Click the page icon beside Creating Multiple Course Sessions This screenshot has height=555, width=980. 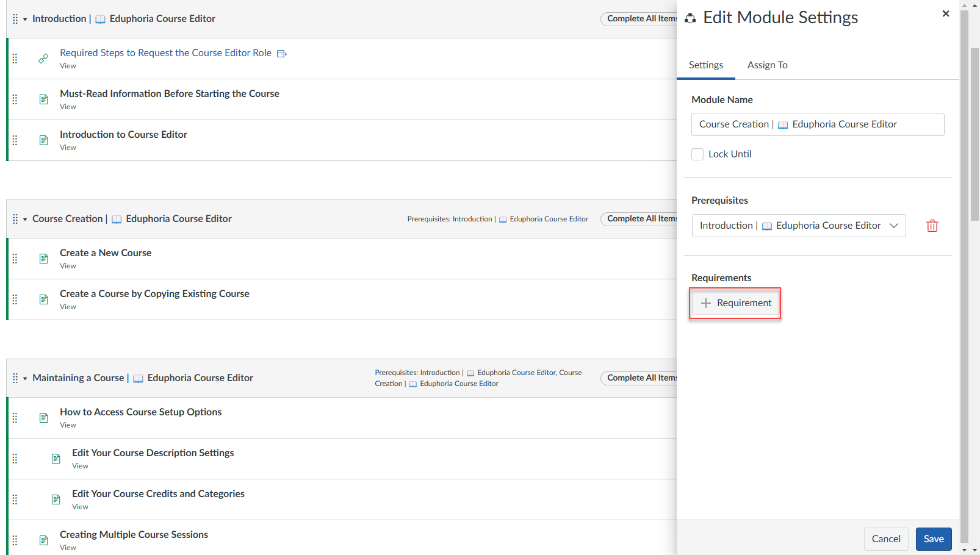click(x=43, y=540)
